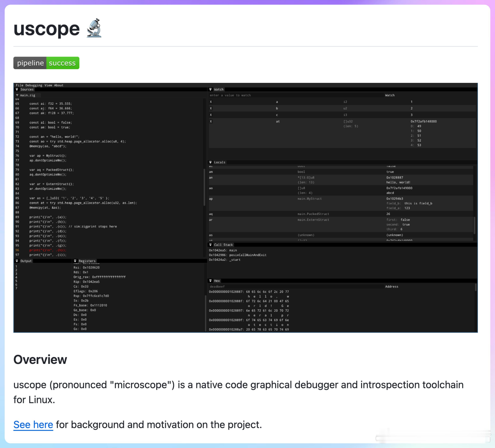Click the Locals panel vertical scrollbar
This screenshot has height=448, width=495.
pos(474,225)
